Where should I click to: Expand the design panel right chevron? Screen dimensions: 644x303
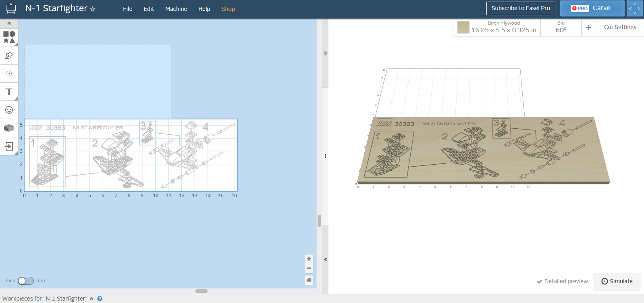pos(325,53)
